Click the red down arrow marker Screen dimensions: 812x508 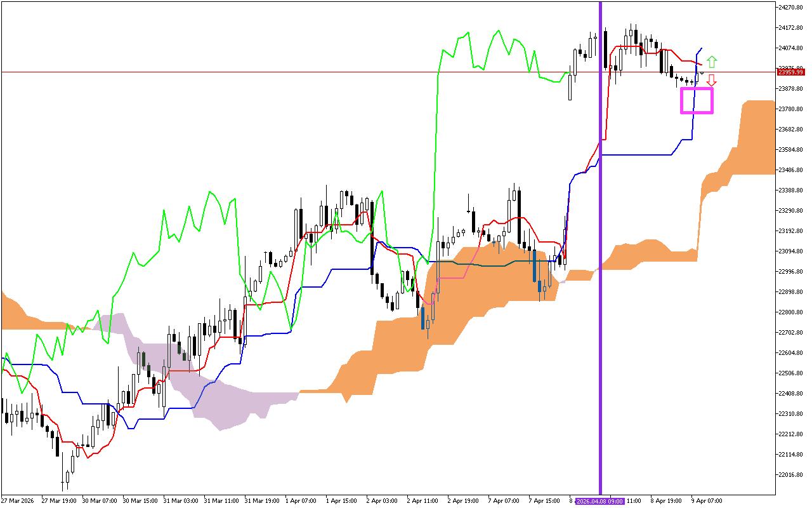[x=712, y=80]
